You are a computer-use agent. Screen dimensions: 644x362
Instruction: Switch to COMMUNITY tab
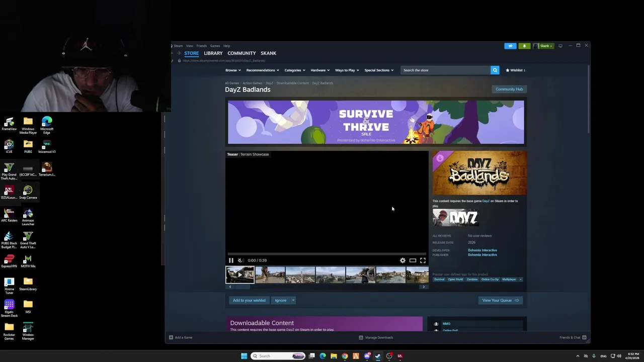click(x=242, y=53)
